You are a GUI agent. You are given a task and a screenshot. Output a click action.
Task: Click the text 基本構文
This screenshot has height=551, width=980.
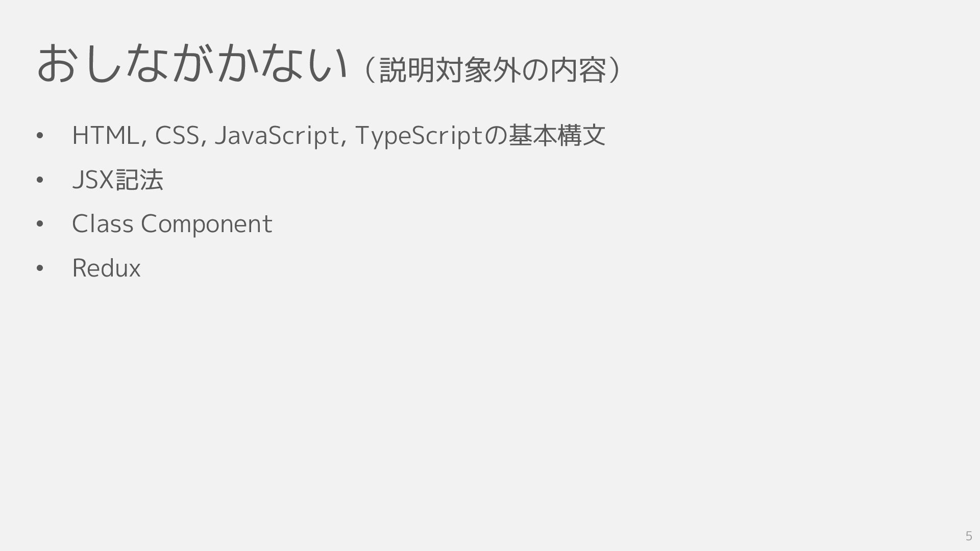point(557,136)
